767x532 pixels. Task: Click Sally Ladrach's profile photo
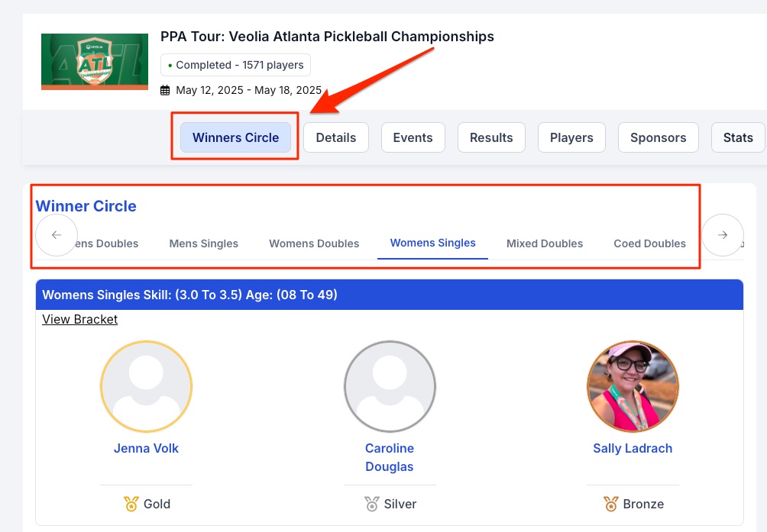[x=633, y=386]
